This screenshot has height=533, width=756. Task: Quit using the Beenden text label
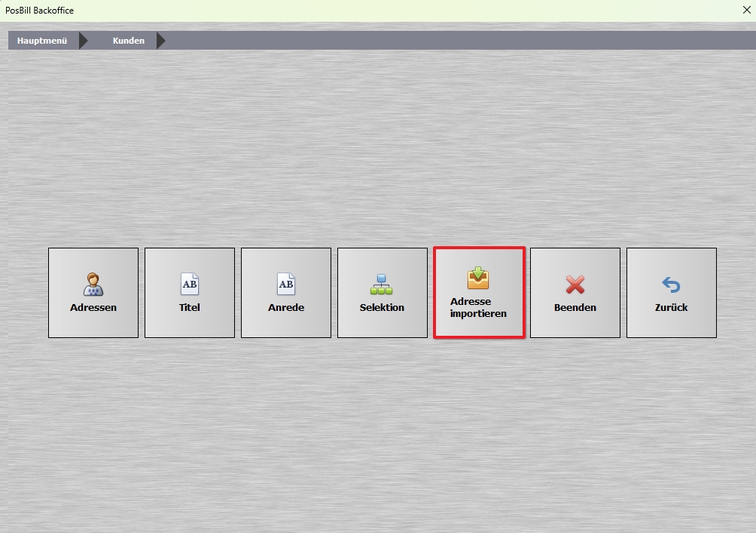coord(575,307)
